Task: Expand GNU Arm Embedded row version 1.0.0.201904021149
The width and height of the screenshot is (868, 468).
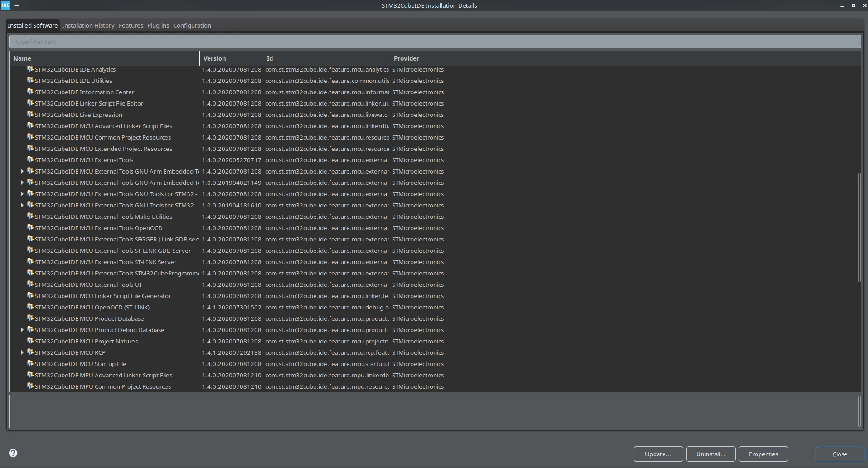Action: click(22, 183)
